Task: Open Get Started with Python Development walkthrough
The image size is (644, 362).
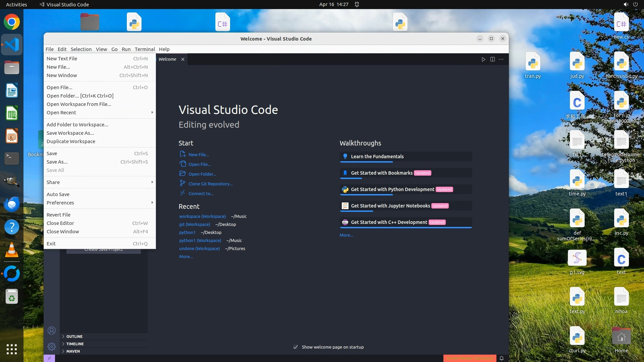Action: [392, 189]
